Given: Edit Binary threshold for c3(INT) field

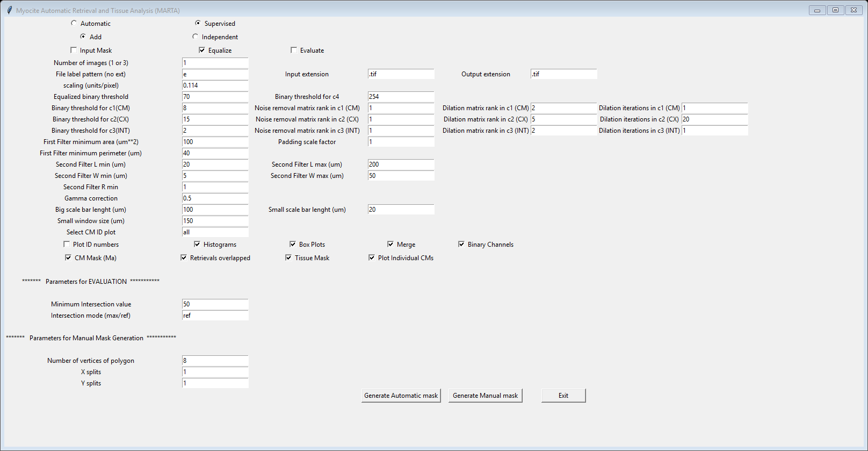Looking at the screenshot, I should pos(215,131).
